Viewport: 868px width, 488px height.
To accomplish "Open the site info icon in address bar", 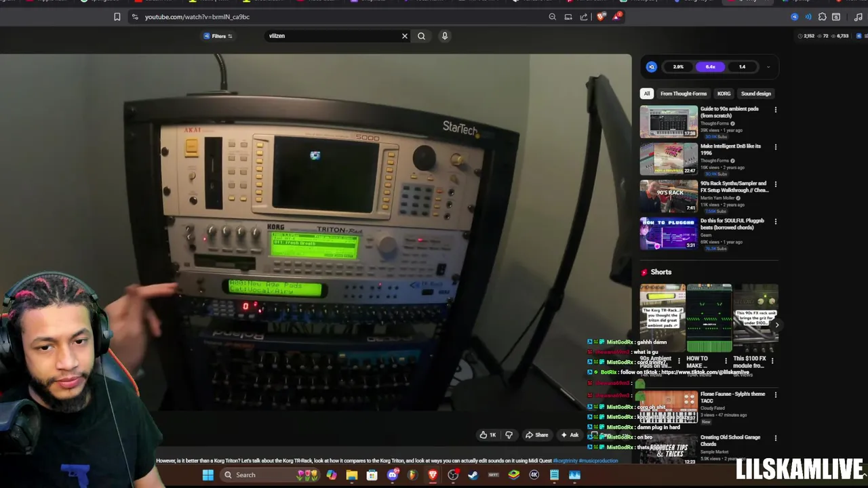I will coord(134,17).
